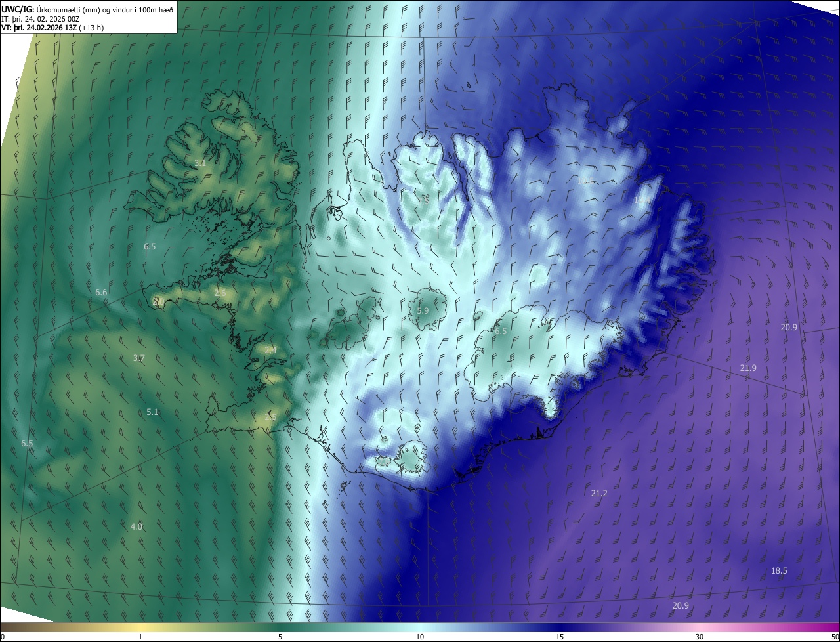Click the map value label 5.1
The width and height of the screenshot is (840, 642).
coord(152,412)
